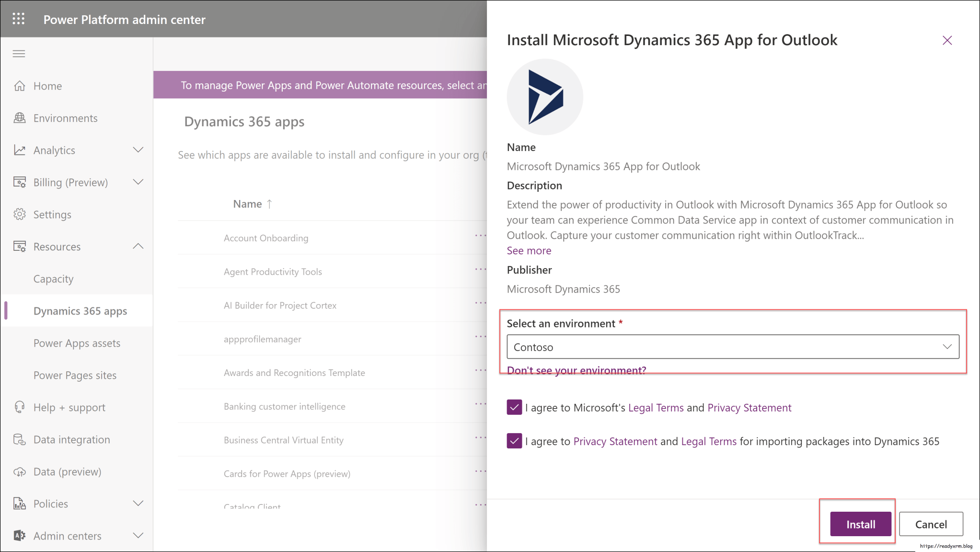Select the Help + support headset icon
This screenshot has height=552, width=980.
coord(20,407)
